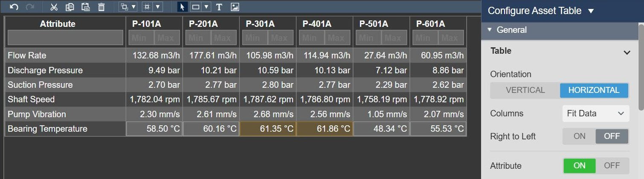Select the rectangle shape tool

point(196,7)
